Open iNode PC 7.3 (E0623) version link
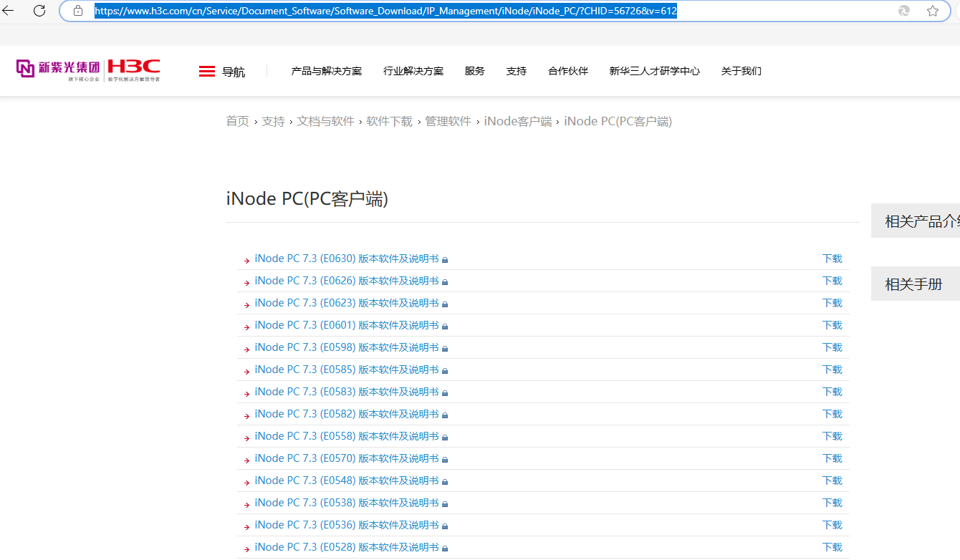This screenshot has height=560, width=960. point(347,303)
